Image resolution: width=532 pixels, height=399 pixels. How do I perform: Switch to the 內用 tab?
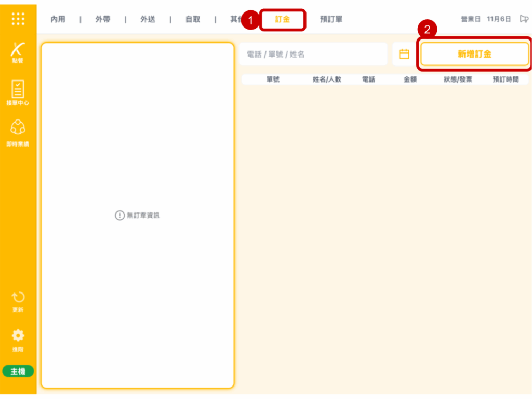tap(58, 20)
